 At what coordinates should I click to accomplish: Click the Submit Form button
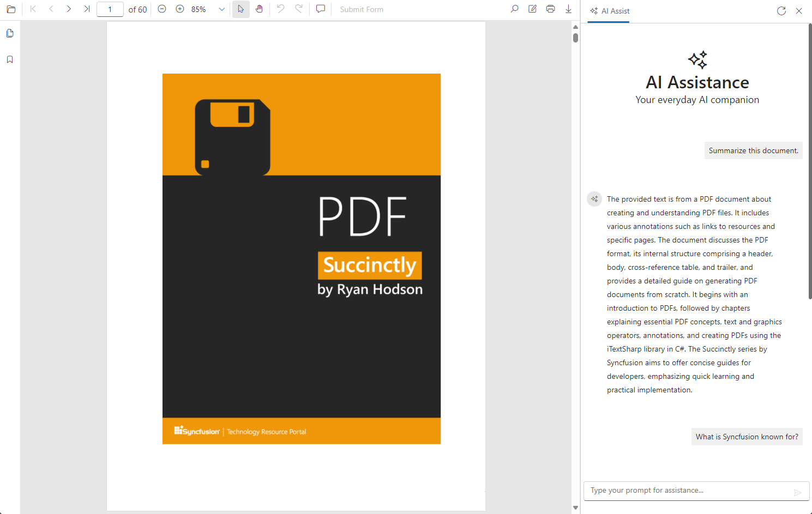click(x=362, y=9)
